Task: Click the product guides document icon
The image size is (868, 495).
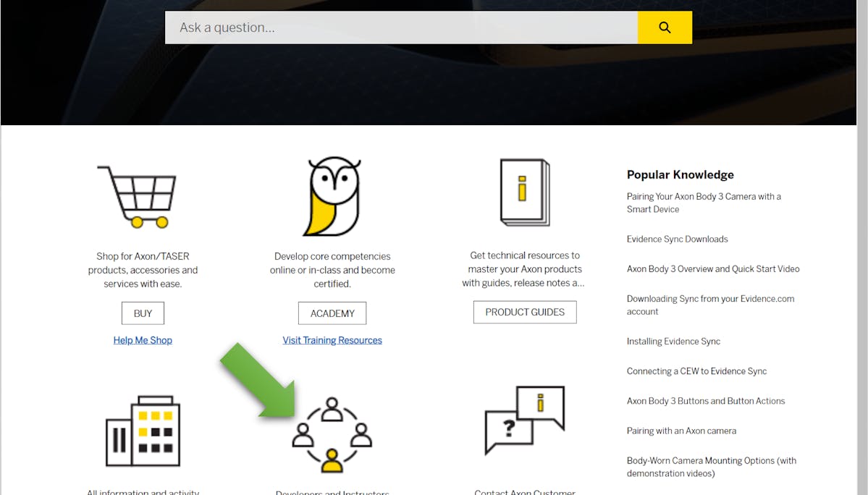Action: [x=525, y=192]
